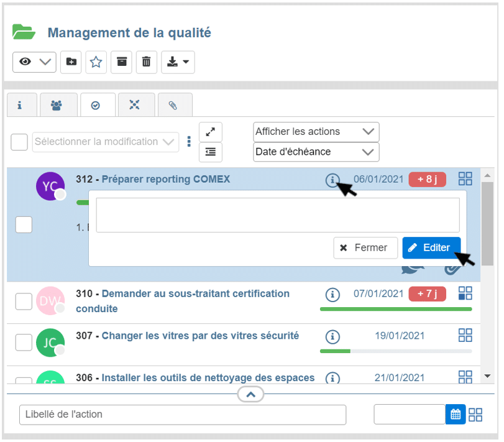The width and height of the screenshot is (504, 442).
Task: Expand the Date d'échéance dropdown
Action: tap(316, 152)
